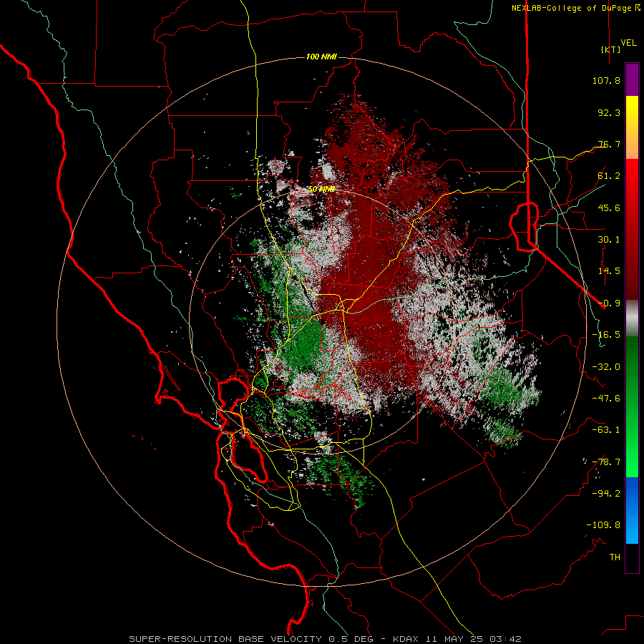Pick the black TH segment of color bar
Screen dimensions: 644x644
coord(632,558)
